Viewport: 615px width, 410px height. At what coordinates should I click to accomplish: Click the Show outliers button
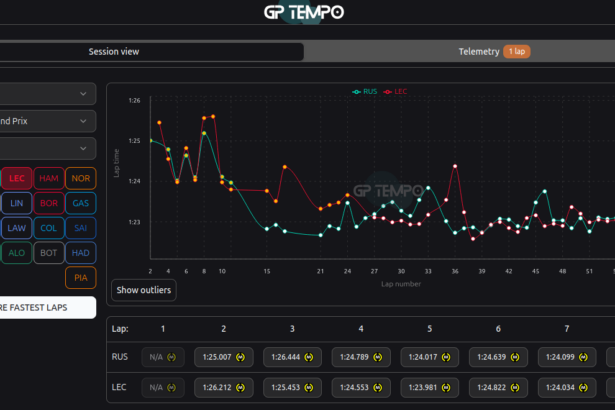click(x=144, y=291)
